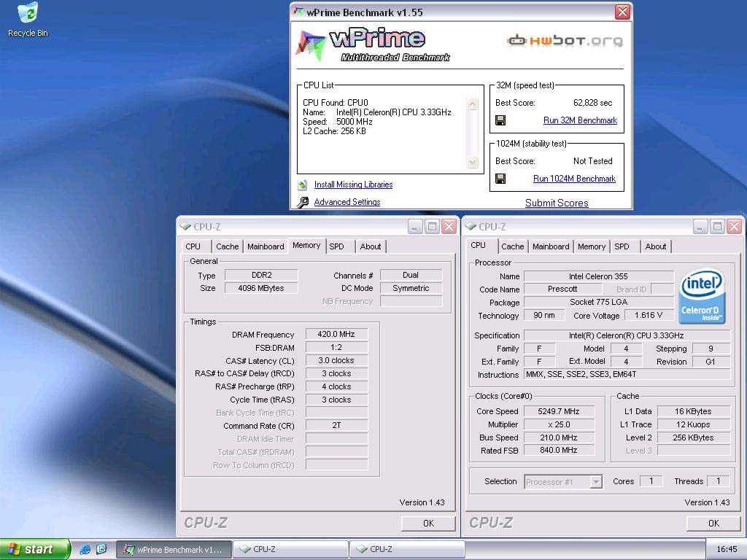Minimize the Memory CPU-Z window
747x560 pixels.
pos(415,227)
